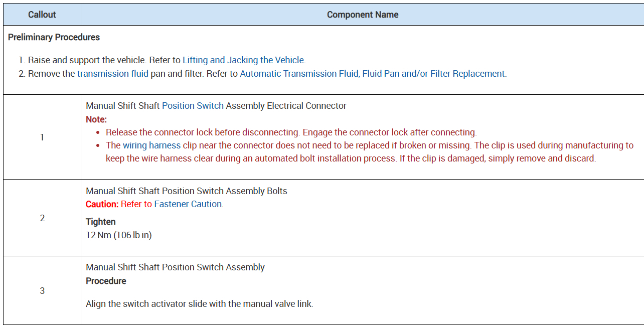The width and height of the screenshot is (644, 327).
Task: Click the red Note label
Action: coord(96,119)
